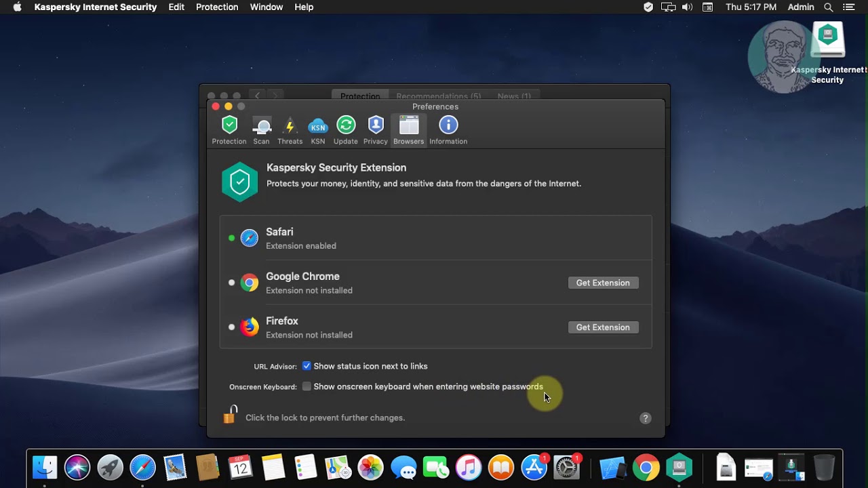Open the Information preferences pane
This screenshot has height=488, width=868.
[448, 130]
